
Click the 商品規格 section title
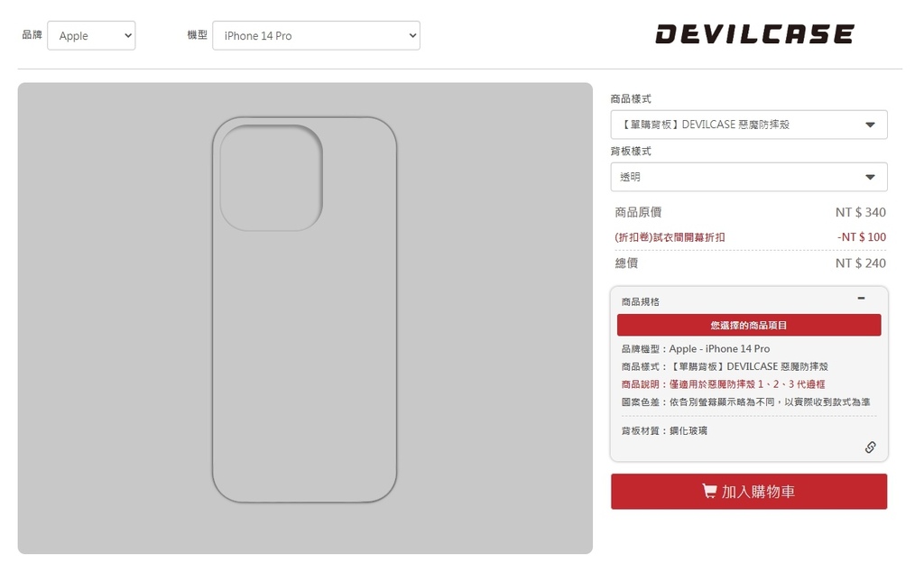pyautogui.click(x=640, y=301)
